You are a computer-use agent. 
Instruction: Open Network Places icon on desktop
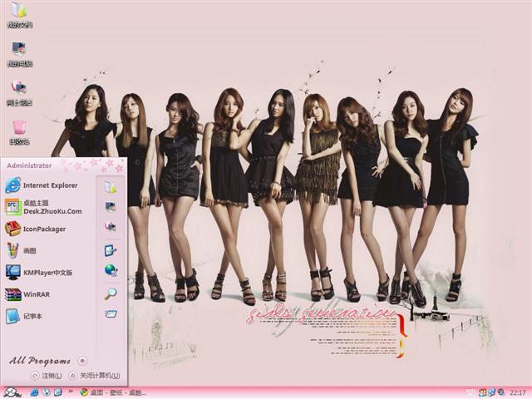pyautogui.click(x=19, y=93)
